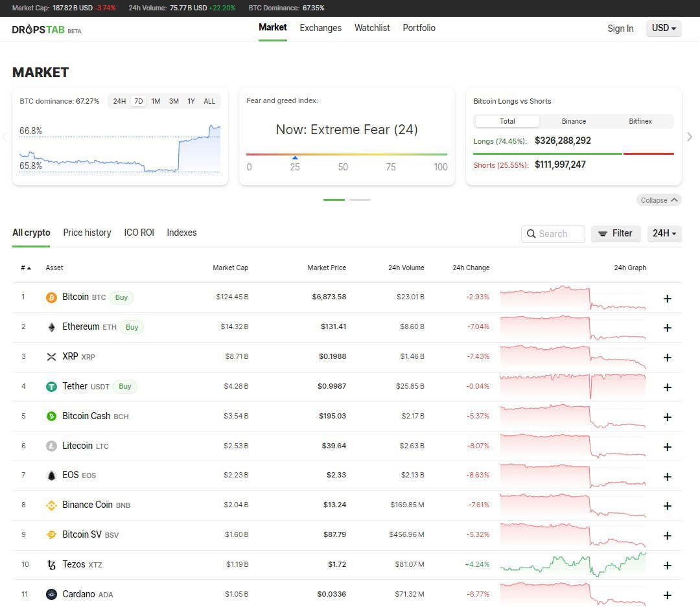
Task: Click the Ethereum logo icon
Action: 51,327
